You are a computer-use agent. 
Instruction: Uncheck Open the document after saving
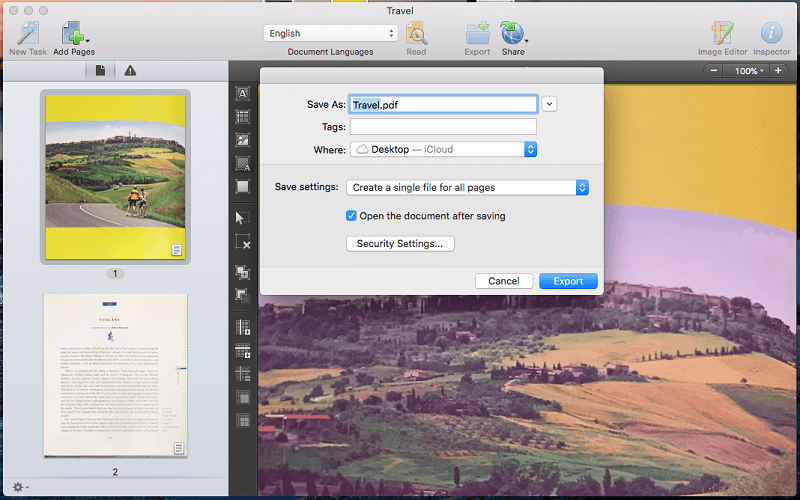pyautogui.click(x=351, y=216)
